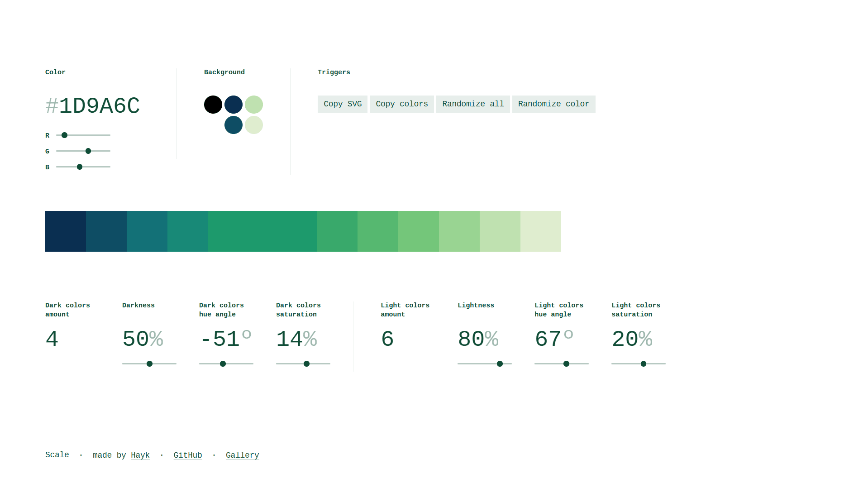Click the light saturation value 20%

pos(632,340)
